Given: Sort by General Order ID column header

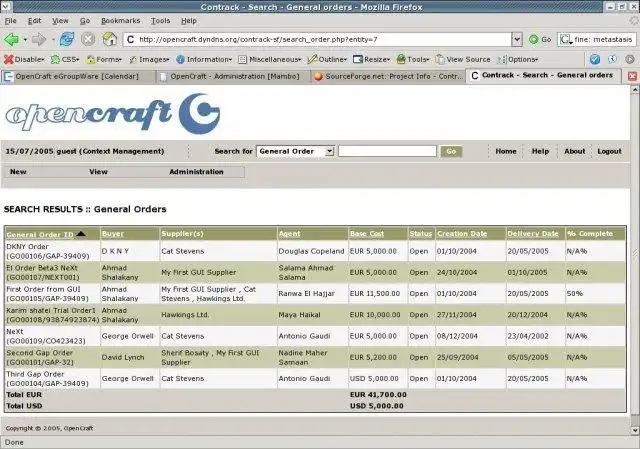Looking at the screenshot, I should click(40, 235).
